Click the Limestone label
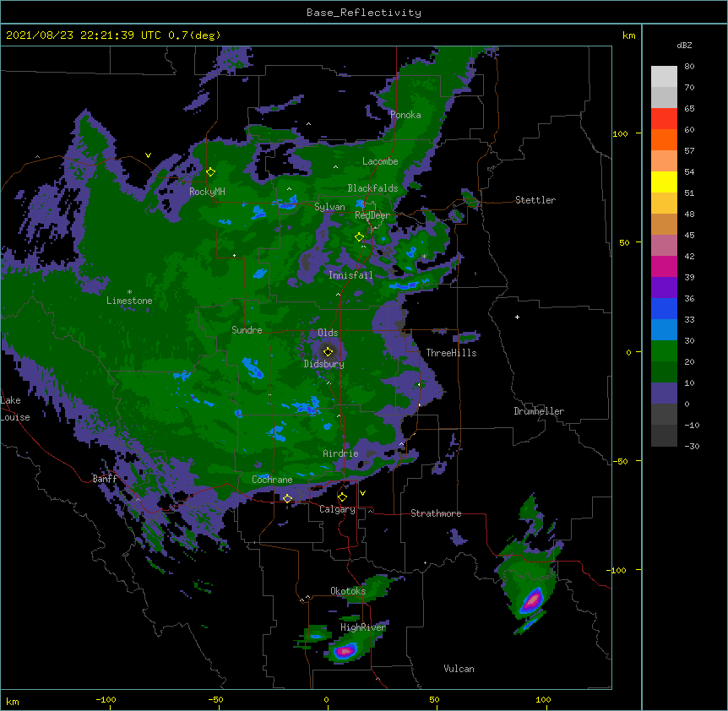 click(x=129, y=301)
